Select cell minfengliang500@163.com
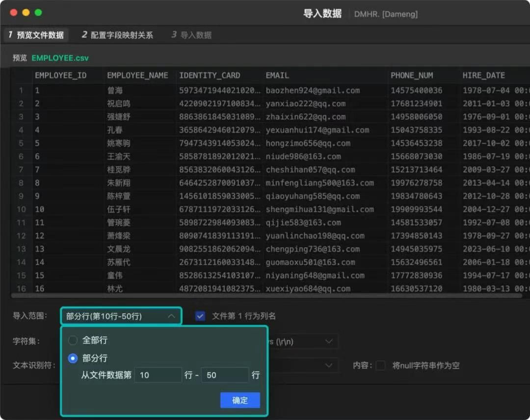Screen dimensions: 530x420 pos(320,183)
